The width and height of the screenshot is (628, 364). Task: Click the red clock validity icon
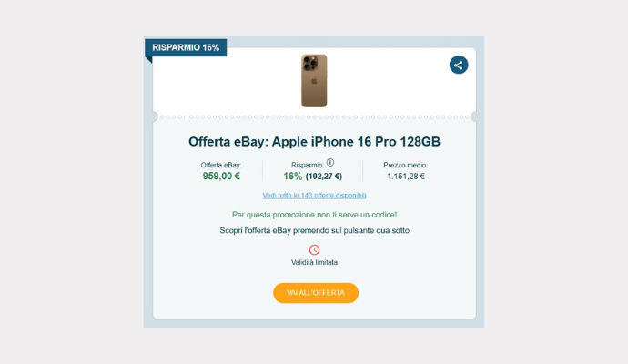314,250
